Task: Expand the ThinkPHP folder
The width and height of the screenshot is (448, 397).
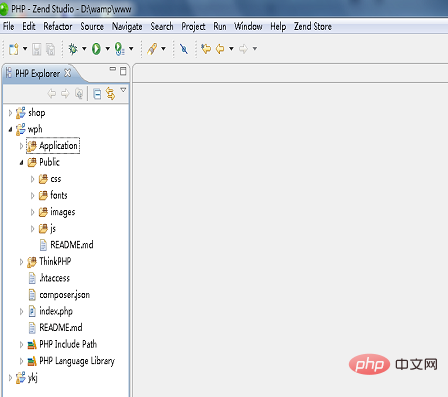Action: 21,262
